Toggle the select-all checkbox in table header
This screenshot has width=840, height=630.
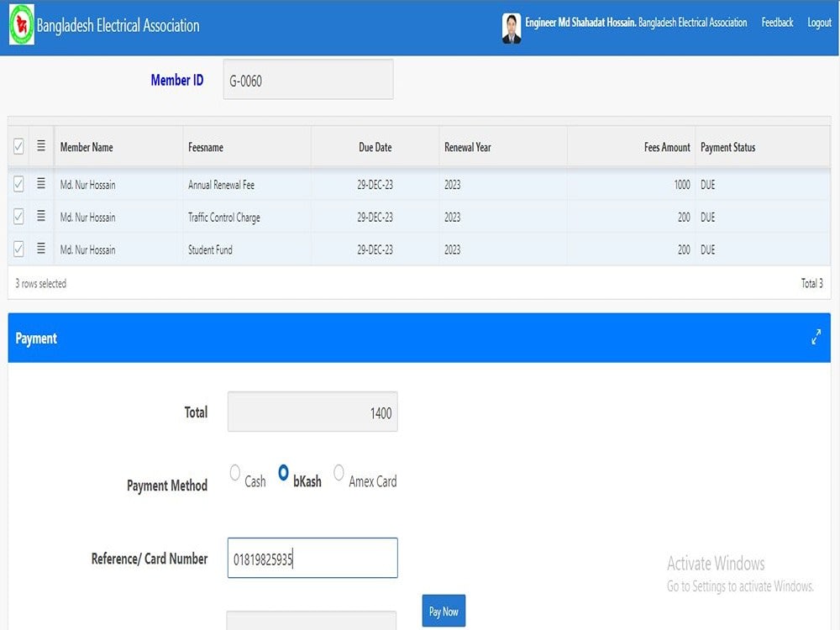[x=18, y=145]
